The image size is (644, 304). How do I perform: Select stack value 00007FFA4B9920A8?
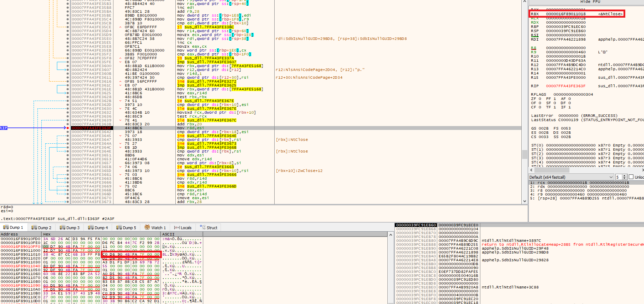(x=458, y=287)
